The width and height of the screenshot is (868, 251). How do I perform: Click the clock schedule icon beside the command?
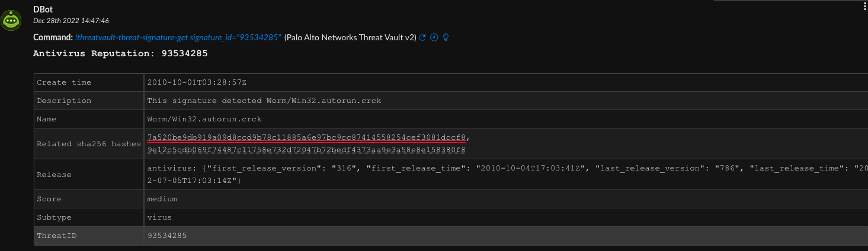coord(434,37)
